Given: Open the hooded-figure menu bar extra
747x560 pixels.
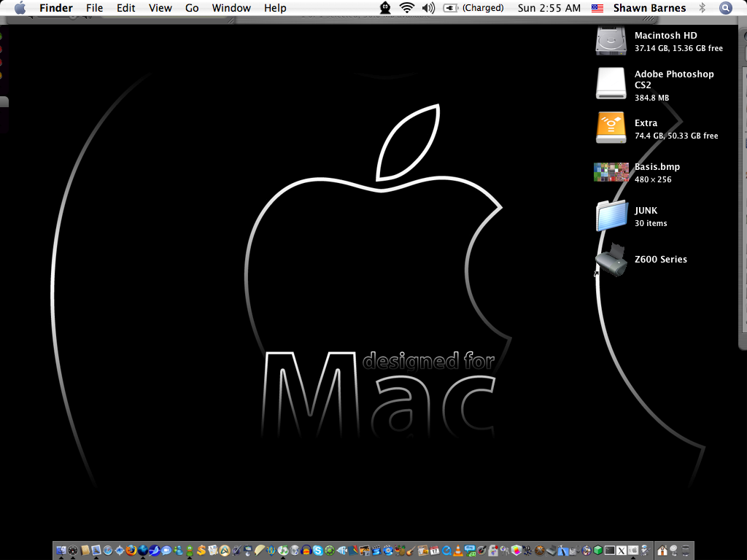Looking at the screenshot, I should pyautogui.click(x=385, y=7).
